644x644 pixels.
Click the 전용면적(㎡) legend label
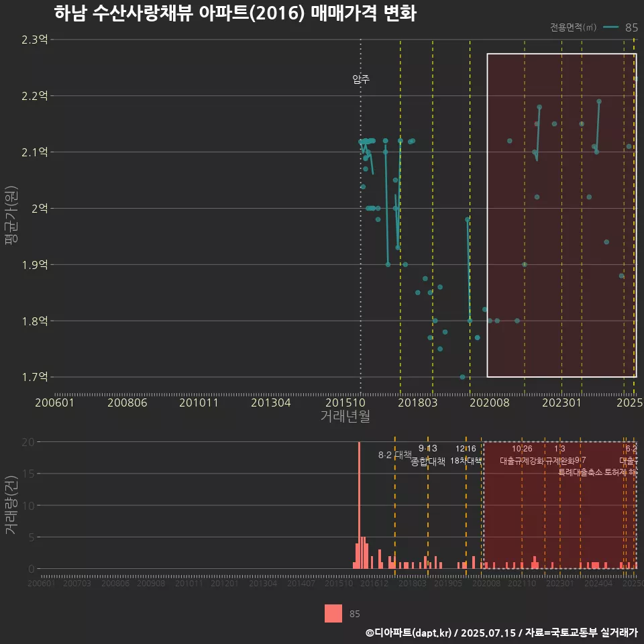click(x=573, y=27)
